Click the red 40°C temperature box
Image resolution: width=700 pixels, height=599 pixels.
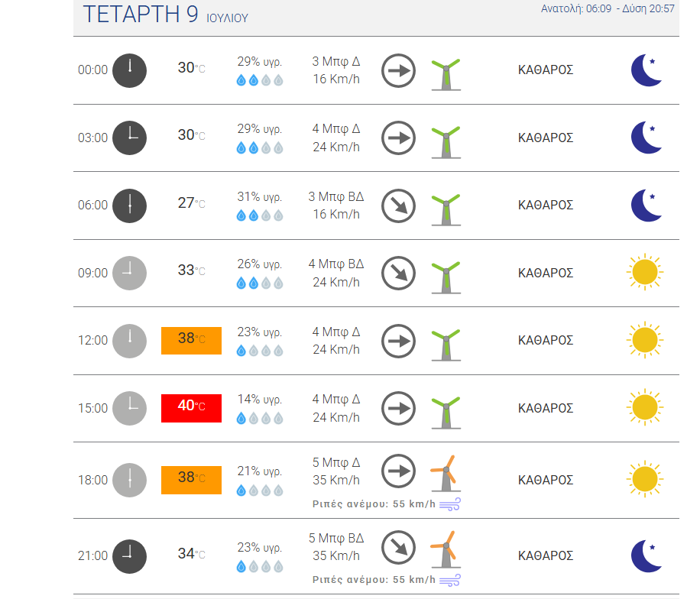[x=191, y=408]
